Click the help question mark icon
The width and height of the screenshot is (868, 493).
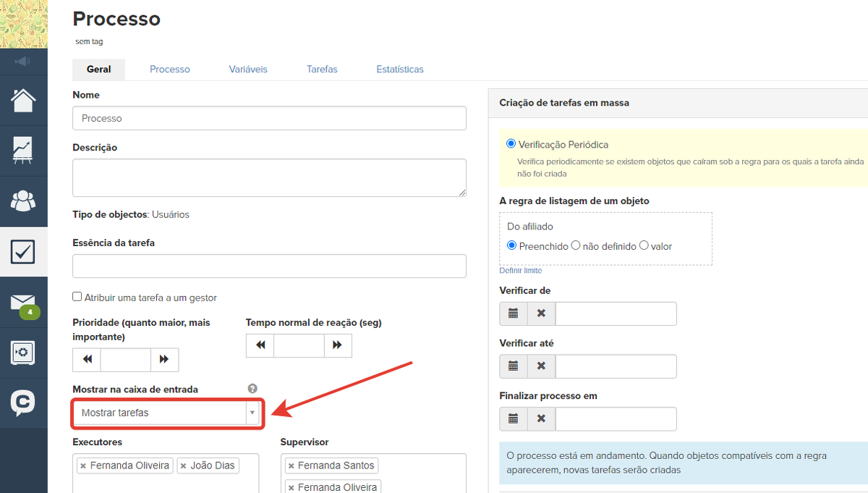pyautogui.click(x=252, y=389)
